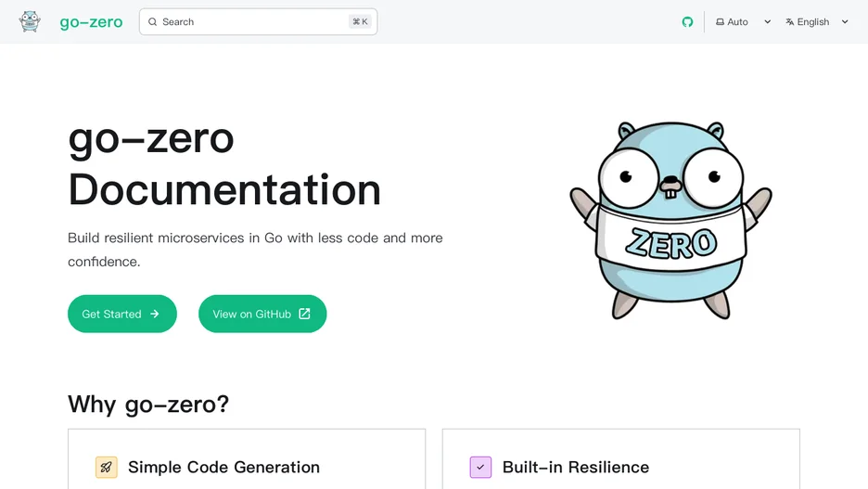The height and width of the screenshot is (489, 868).
Task: Open the go-zero site title link
Action: click(91, 22)
